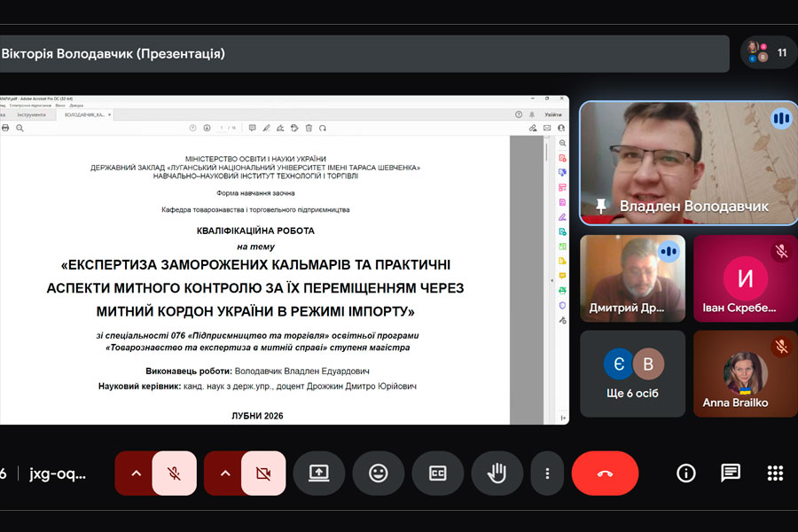
Task: Open blue Combine Files tool in right pane
Action: pos(562,173)
